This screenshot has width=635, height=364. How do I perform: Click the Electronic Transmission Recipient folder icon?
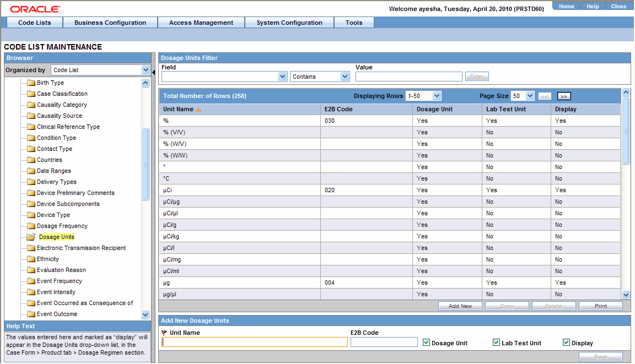pyautogui.click(x=31, y=248)
